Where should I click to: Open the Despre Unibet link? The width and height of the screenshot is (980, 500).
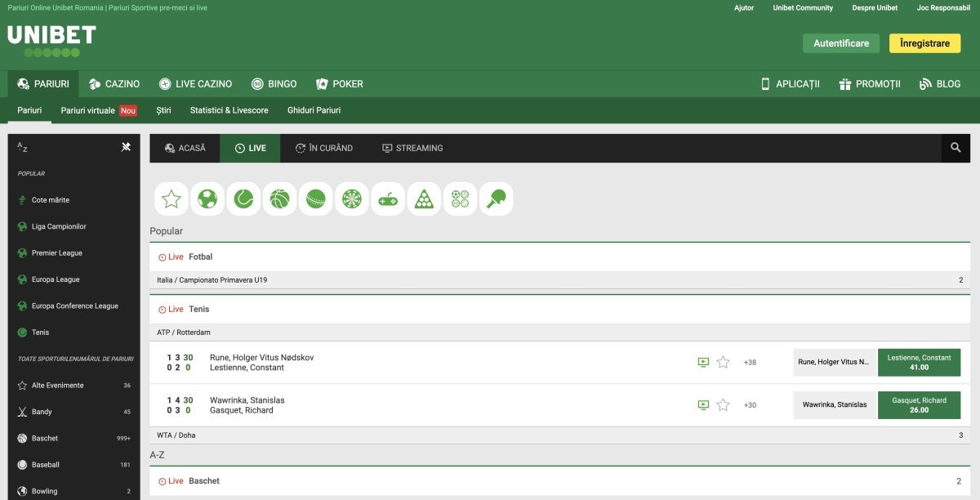coord(875,7)
